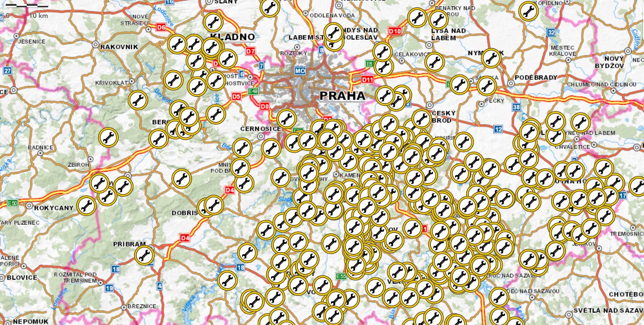Open the wrench marker covering the Nymburk label
The width and height of the screenshot is (644, 325).
[x=491, y=58]
